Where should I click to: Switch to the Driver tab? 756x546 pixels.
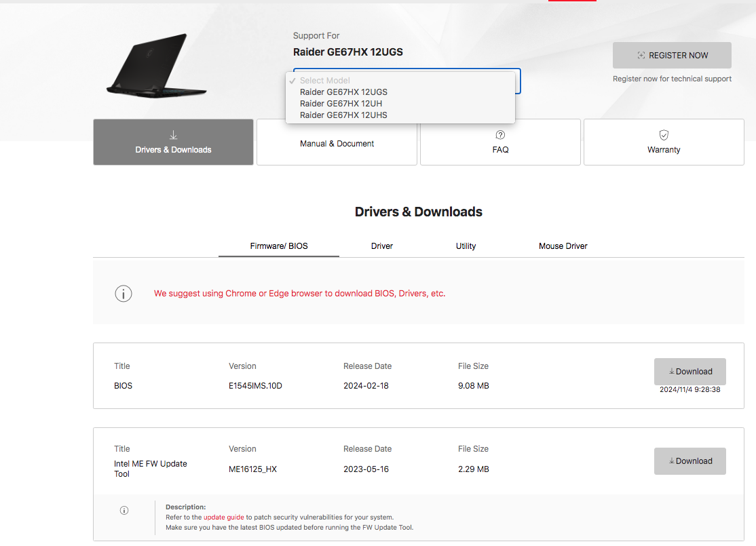tap(382, 246)
